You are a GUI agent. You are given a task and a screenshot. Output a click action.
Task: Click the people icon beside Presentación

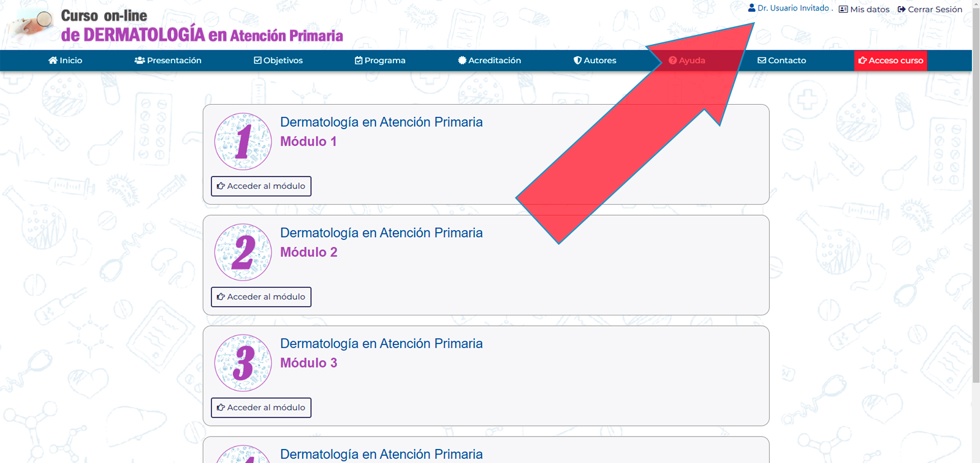[x=140, y=61]
